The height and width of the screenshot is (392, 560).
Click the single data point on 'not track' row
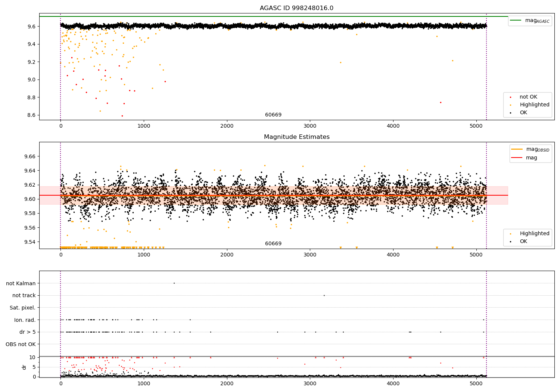pyautogui.click(x=324, y=295)
